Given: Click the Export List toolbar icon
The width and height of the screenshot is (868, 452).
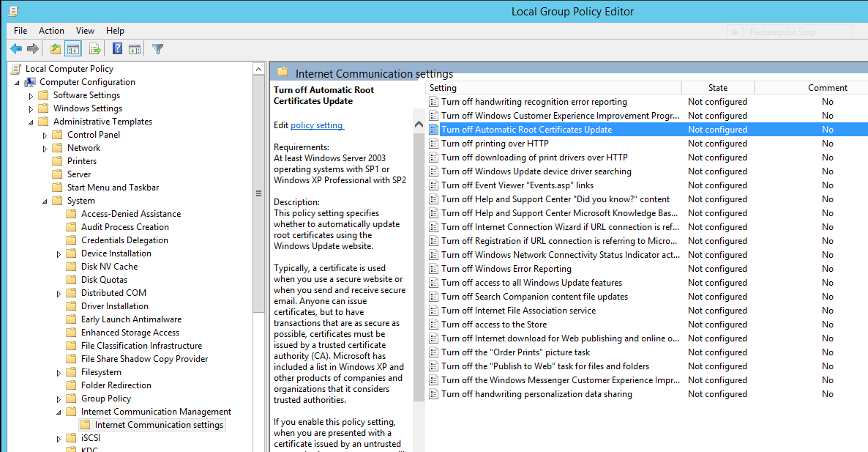Looking at the screenshot, I should click(95, 49).
